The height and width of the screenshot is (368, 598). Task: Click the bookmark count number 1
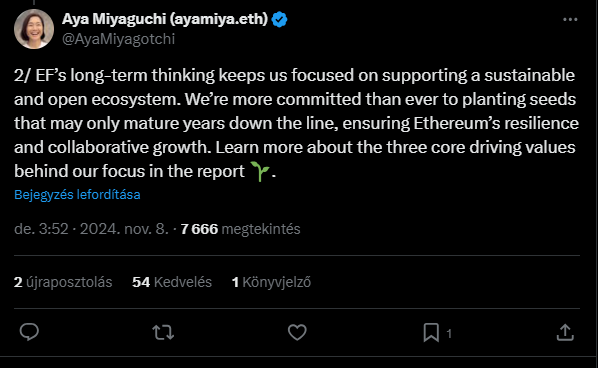449,334
